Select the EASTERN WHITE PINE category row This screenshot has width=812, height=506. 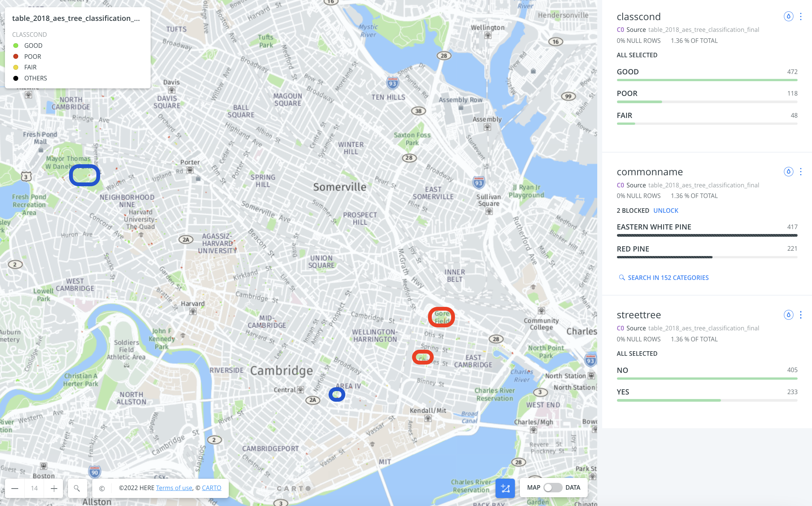[x=707, y=229]
